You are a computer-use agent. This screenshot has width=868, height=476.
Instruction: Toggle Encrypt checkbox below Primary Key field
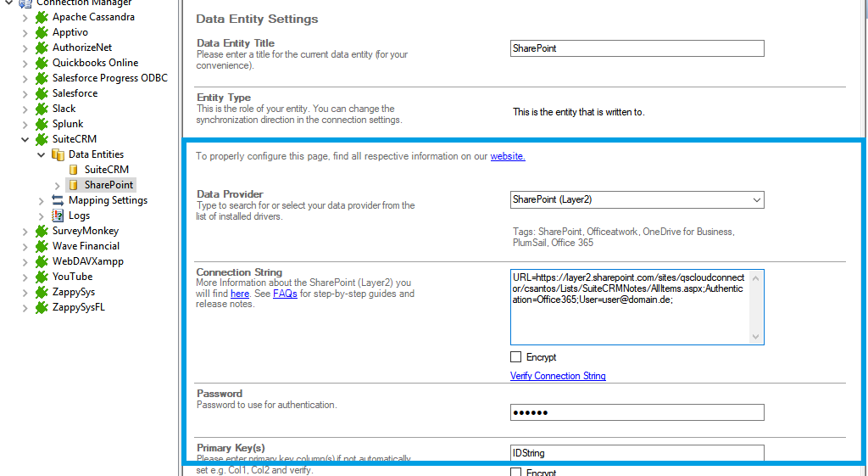(x=516, y=472)
